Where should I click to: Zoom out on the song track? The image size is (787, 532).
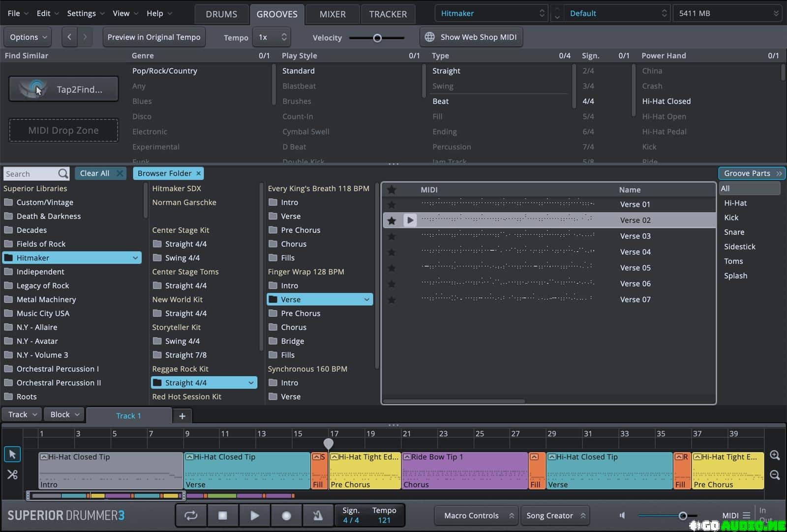[775, 475]
